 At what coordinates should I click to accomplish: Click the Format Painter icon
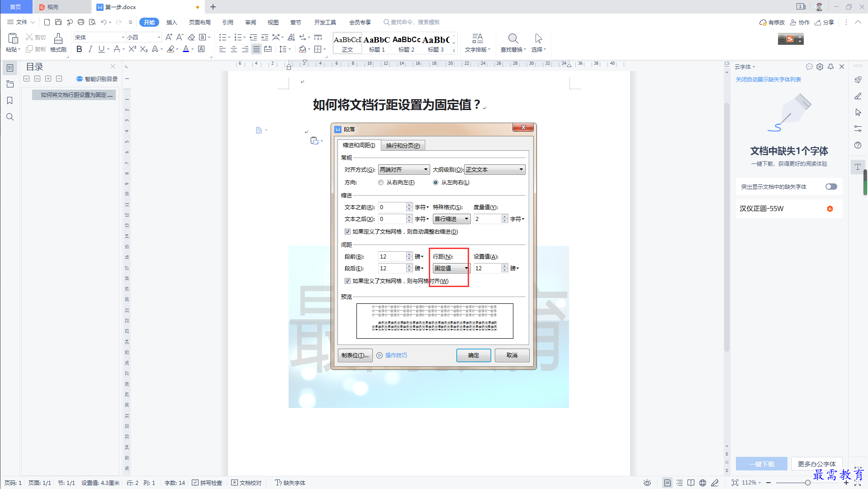(58, 38)
